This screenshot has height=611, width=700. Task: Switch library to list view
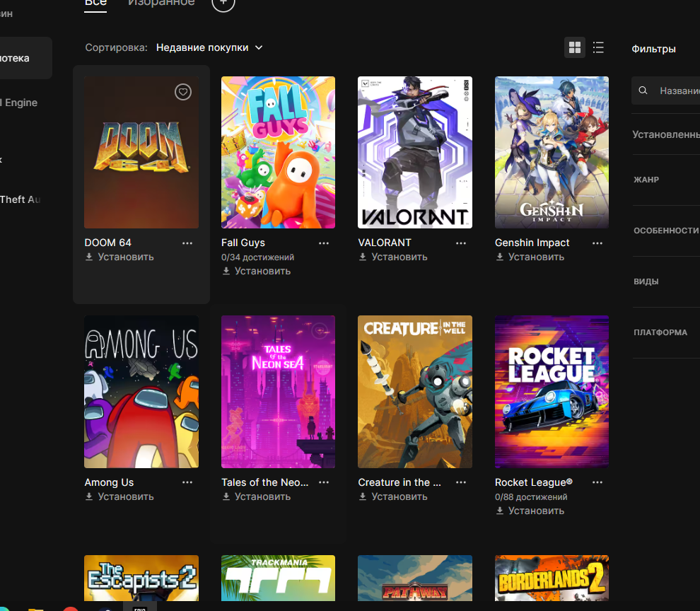pos(598,47)
